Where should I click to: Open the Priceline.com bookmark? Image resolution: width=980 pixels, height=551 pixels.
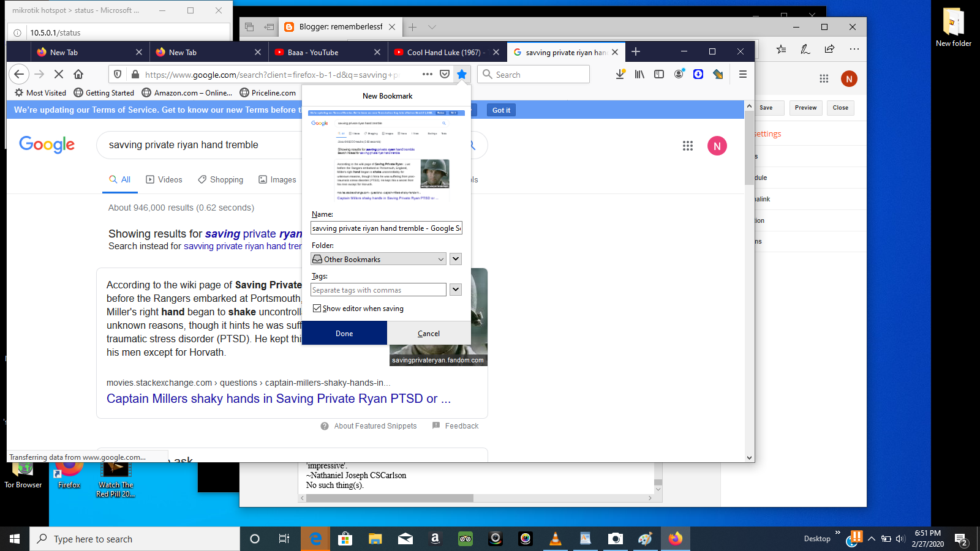tap(268, 93)
